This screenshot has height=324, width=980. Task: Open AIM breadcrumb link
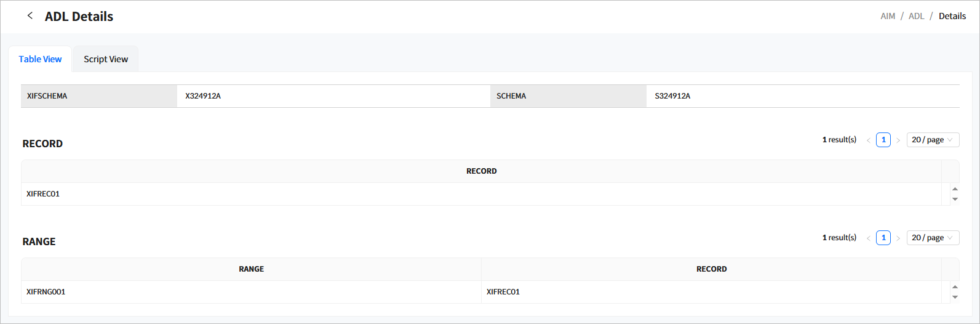[888, 16]
